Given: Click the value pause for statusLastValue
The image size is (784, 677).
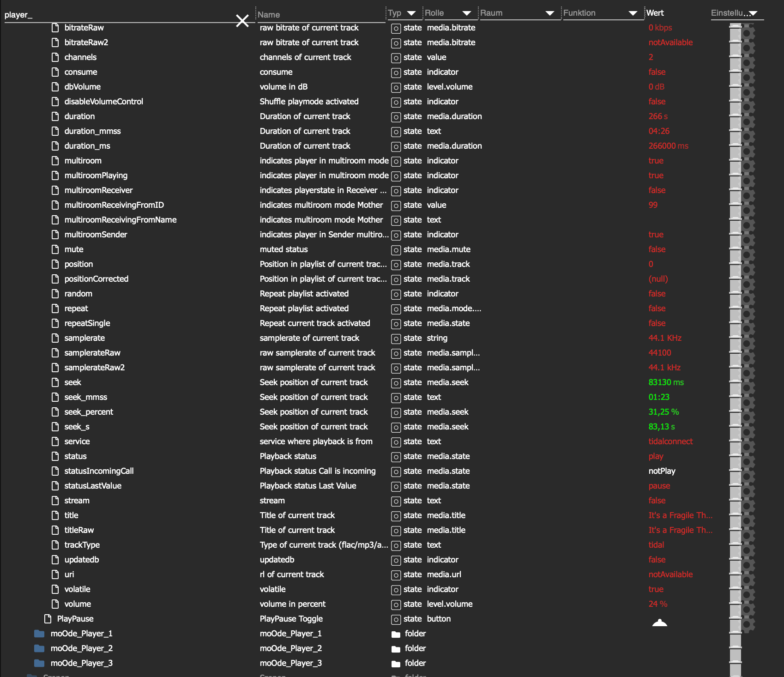Looking at the screenshot, I should [x=659, y=486].
